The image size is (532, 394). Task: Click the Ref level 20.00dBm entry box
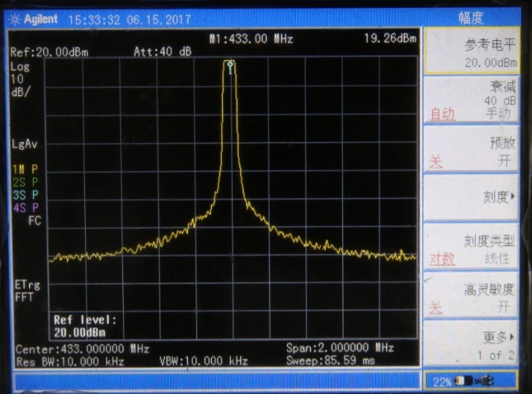click(x=85, y=326)
